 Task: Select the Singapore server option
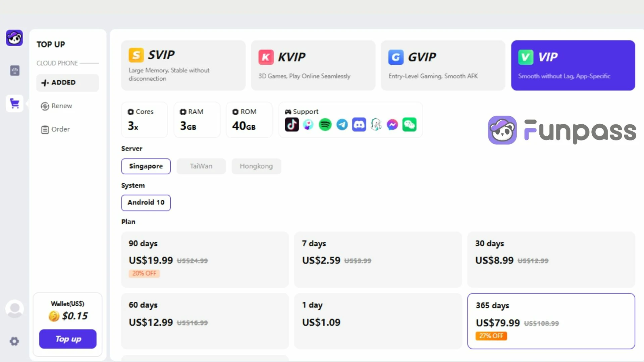(x=146, y=166)
